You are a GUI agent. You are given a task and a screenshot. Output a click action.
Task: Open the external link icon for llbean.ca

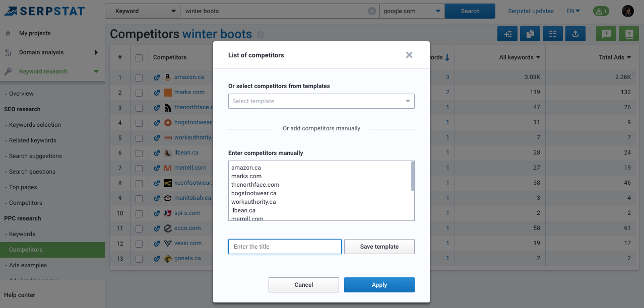[157, 153]
